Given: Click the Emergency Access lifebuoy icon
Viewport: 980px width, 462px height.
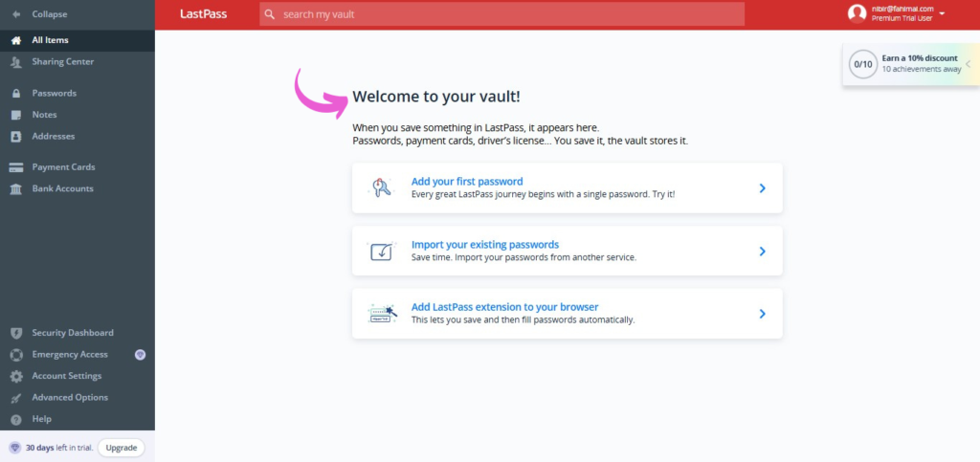Looking at the screenshot, I should coord(16,355).
